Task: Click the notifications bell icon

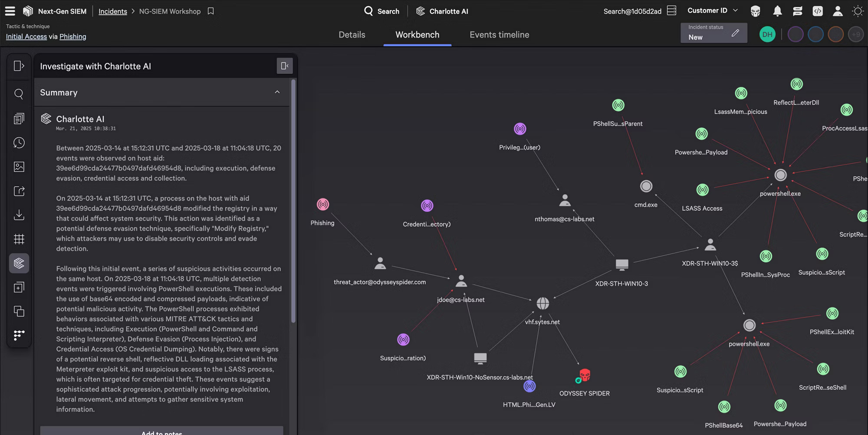Action: point(777,11)
